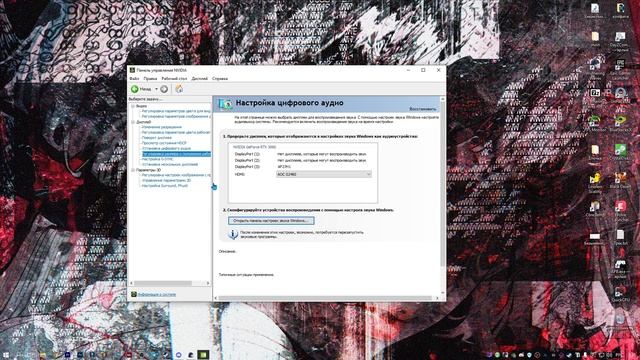
Task: Select Изменение разрешения in the task tree
Action: (x=162, y=127)
